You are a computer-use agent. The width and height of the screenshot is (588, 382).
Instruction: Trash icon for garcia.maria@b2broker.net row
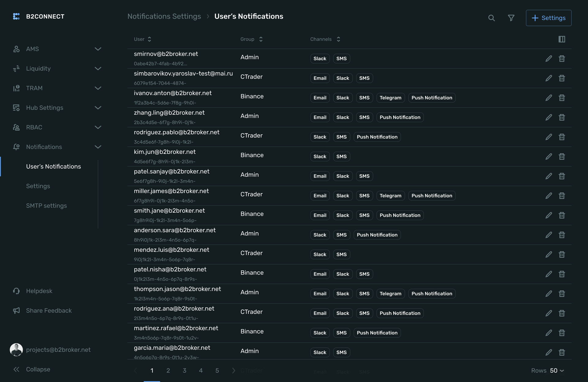(x=562, y=352)
